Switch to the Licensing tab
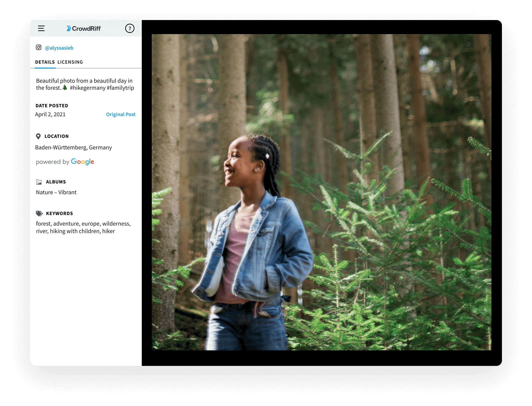Image resolution: width=532 pixels, height=406 pixels. [70, 62]
